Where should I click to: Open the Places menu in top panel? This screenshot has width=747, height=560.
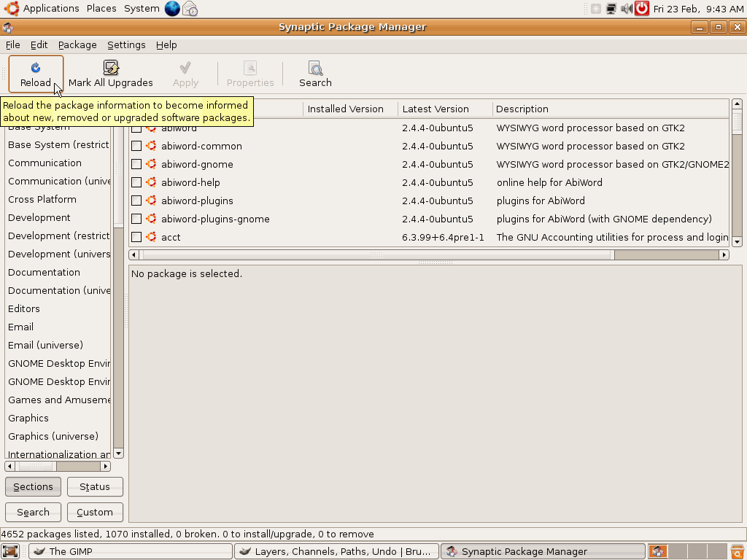pyautogui.click(x=101, y=9)
